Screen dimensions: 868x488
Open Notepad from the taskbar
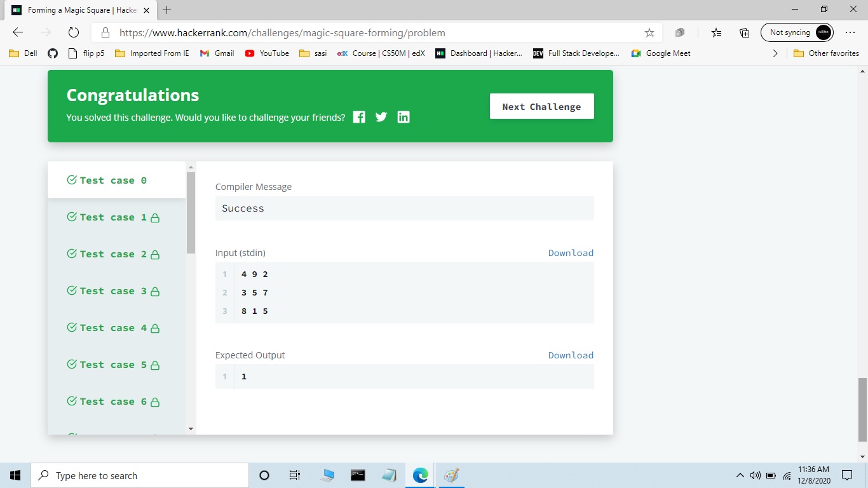point(388,475)
